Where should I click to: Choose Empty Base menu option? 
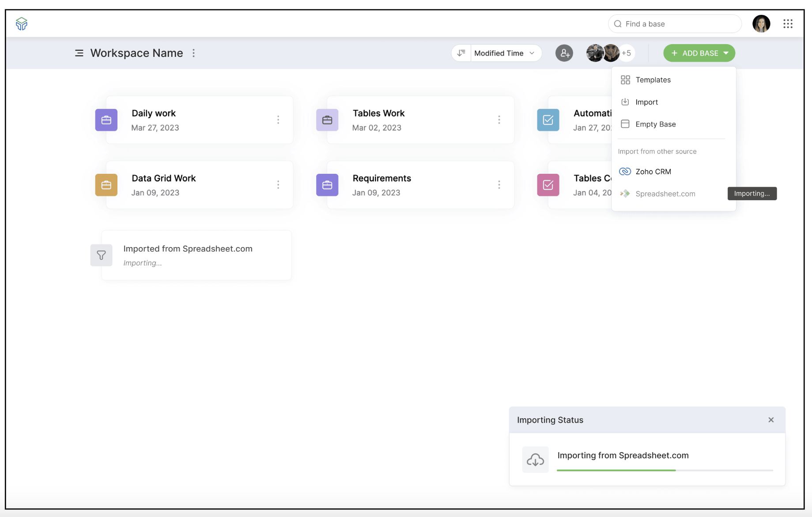655,124
